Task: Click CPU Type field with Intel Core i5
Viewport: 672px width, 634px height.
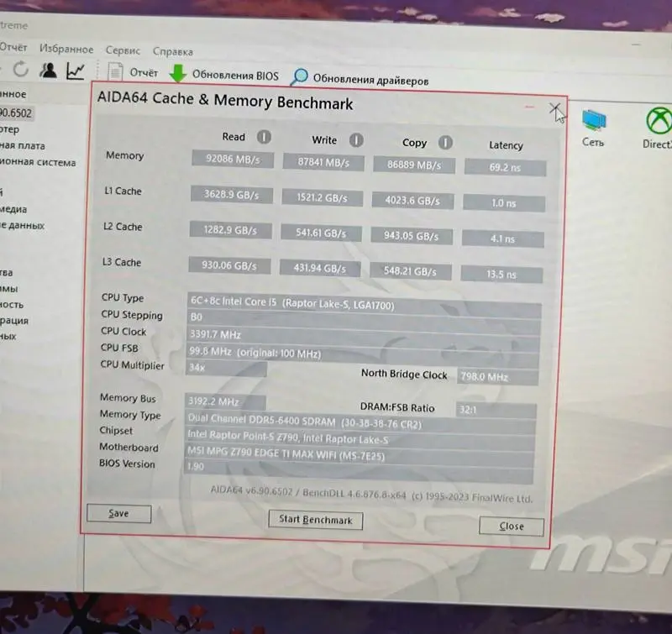Action: [x=365, y=304]
